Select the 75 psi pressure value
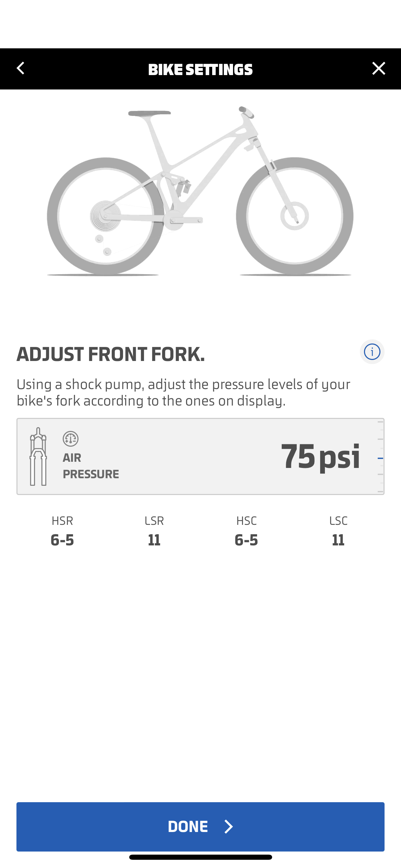Screen dimensions: 401x868 pyautogui.click(x=320, y=456)
